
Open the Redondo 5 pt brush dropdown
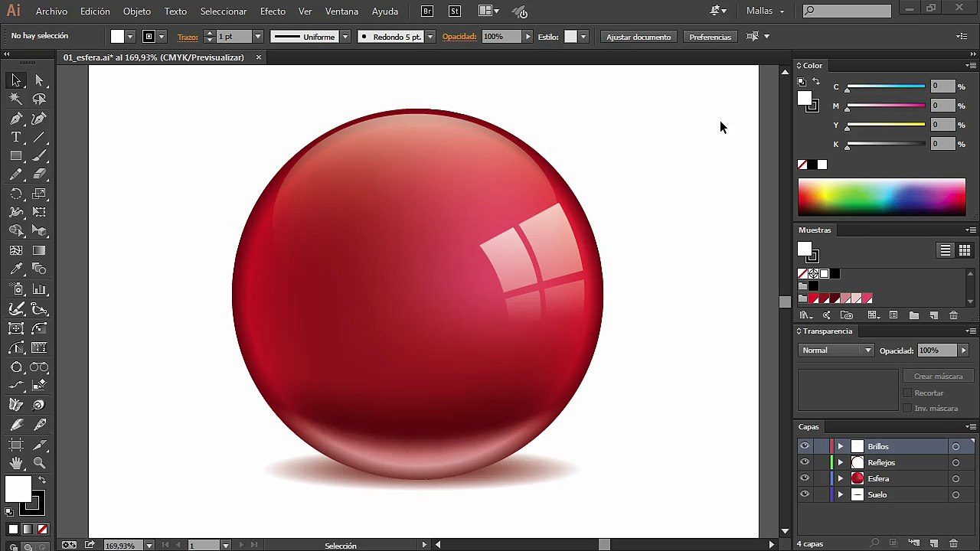430,37
